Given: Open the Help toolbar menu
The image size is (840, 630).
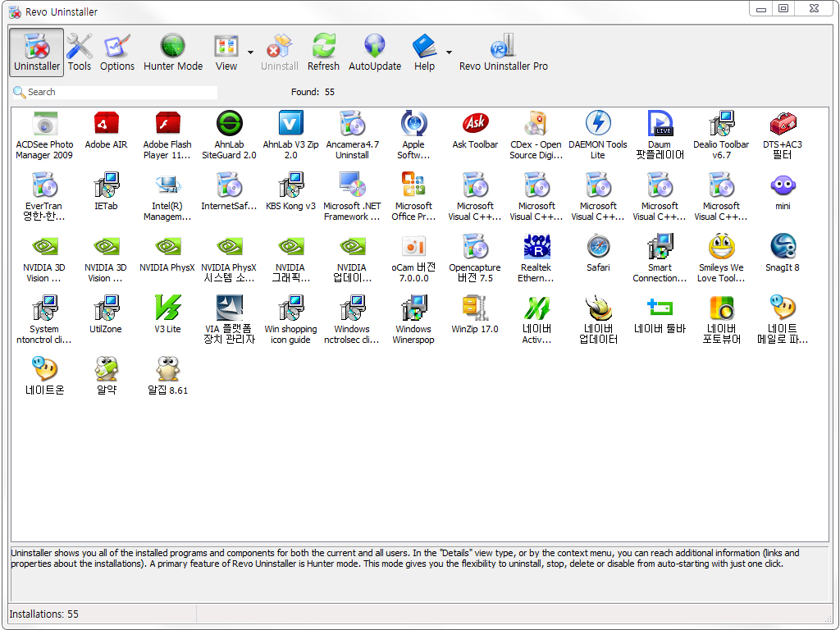Looking at the screenshot, I should click(424, 52).
